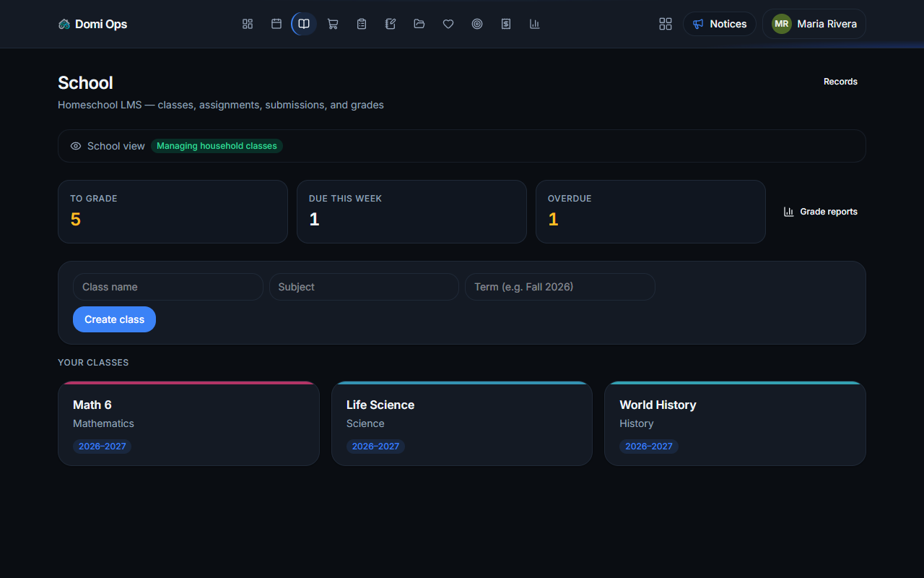Viewport: 924px width, 578px height.
Task: Open the calendar icon in the navbar
Action: [x=276, y=24]
